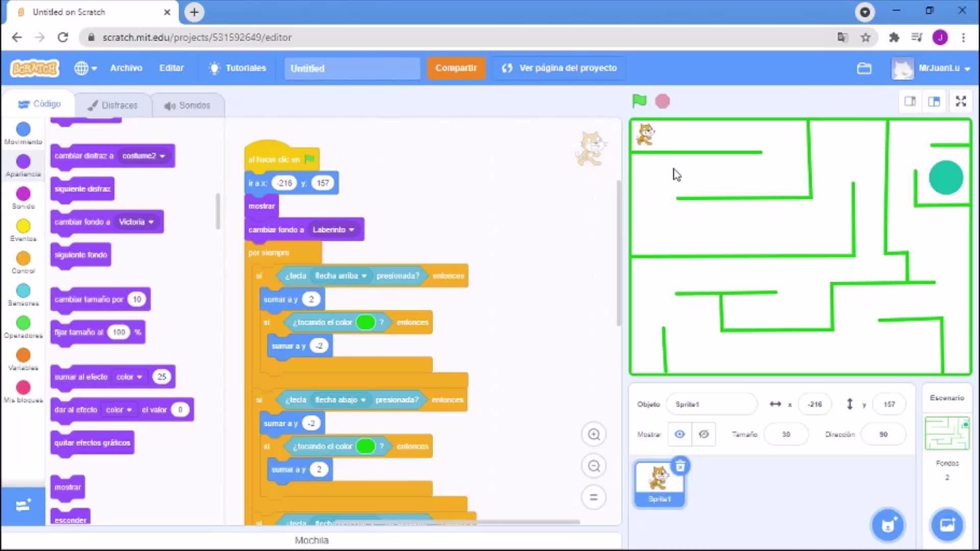This screenshot has height=551, width=980.
Task: Switch to small stage layout
Action: pos(910,101)
